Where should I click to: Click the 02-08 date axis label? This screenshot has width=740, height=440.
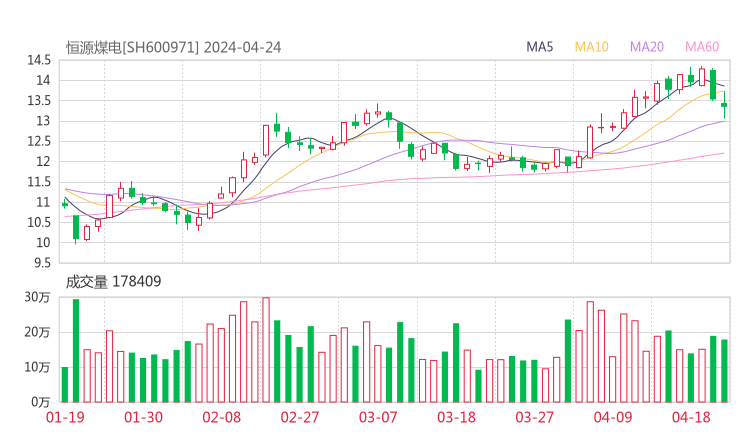221,417
